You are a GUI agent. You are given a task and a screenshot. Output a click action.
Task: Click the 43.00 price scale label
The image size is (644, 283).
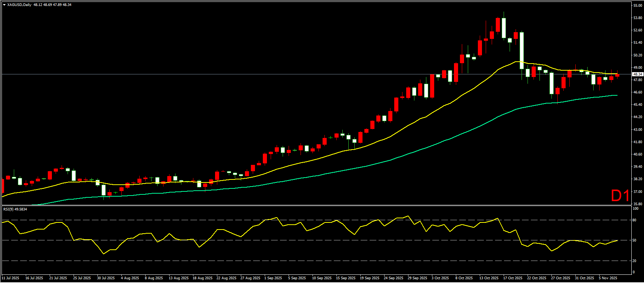click(638, 130)
